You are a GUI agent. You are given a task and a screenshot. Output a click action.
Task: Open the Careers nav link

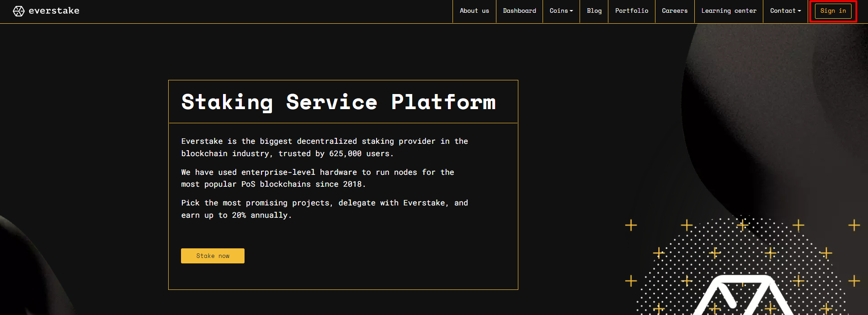tap(675, 11)
